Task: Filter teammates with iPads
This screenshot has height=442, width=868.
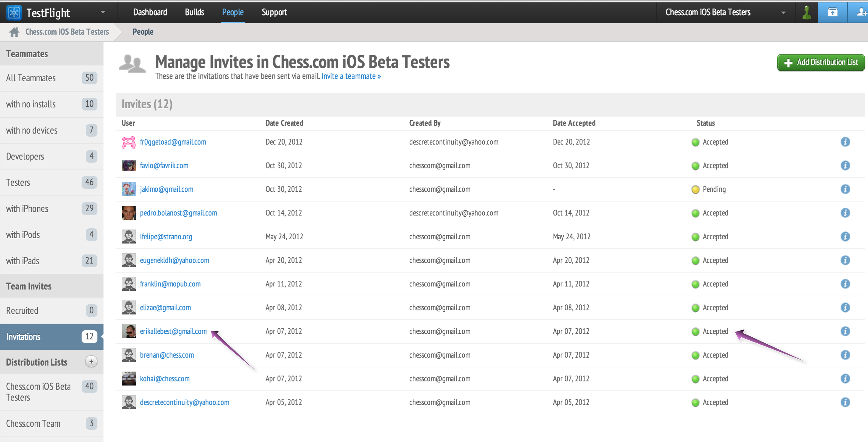Action: [51, 261]
